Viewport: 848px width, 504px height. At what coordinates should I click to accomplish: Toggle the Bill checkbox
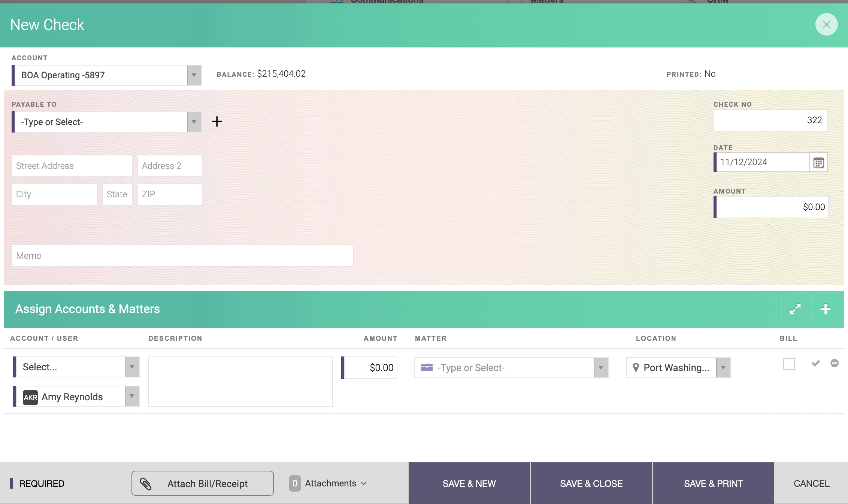pos(789,364)
